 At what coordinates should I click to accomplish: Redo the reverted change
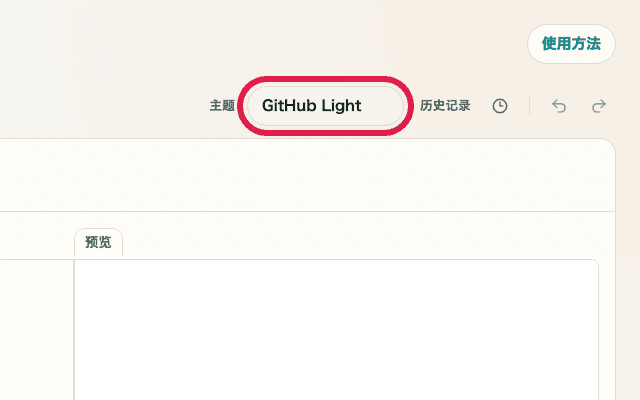click(x=599, y=106)
